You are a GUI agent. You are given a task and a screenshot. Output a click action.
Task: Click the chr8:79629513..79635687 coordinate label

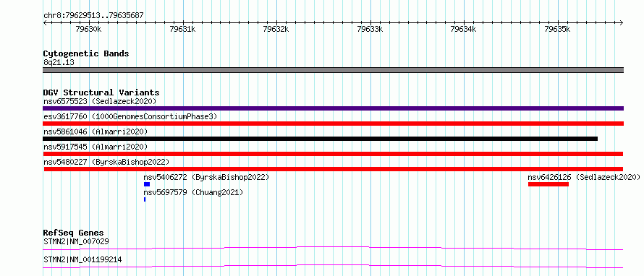click(x=93, y=15)
